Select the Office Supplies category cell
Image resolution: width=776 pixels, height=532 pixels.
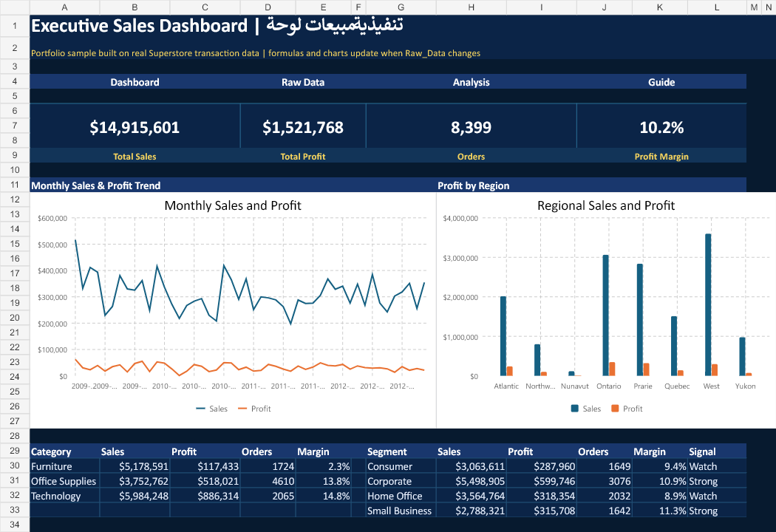(x=64, y=481)
